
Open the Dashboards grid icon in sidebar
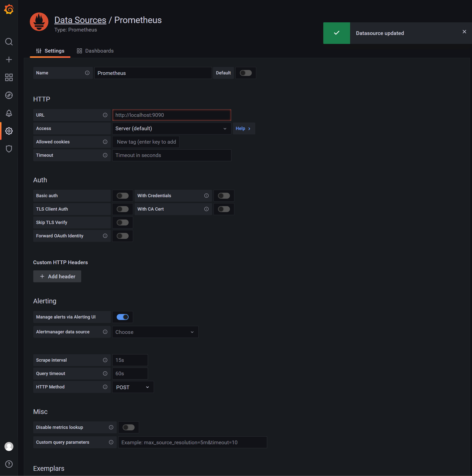[x=9, y=77]
